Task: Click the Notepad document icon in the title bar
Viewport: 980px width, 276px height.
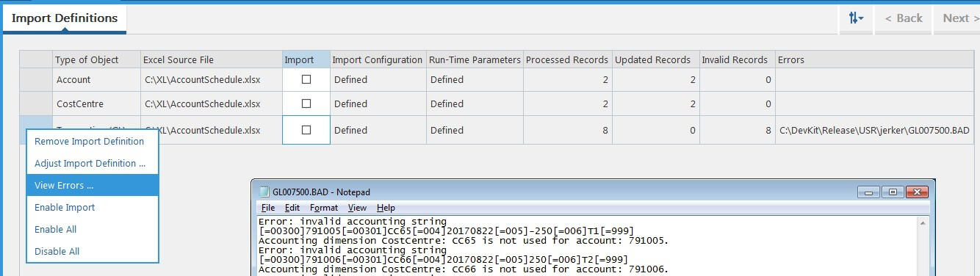Action: coord(264,192)
